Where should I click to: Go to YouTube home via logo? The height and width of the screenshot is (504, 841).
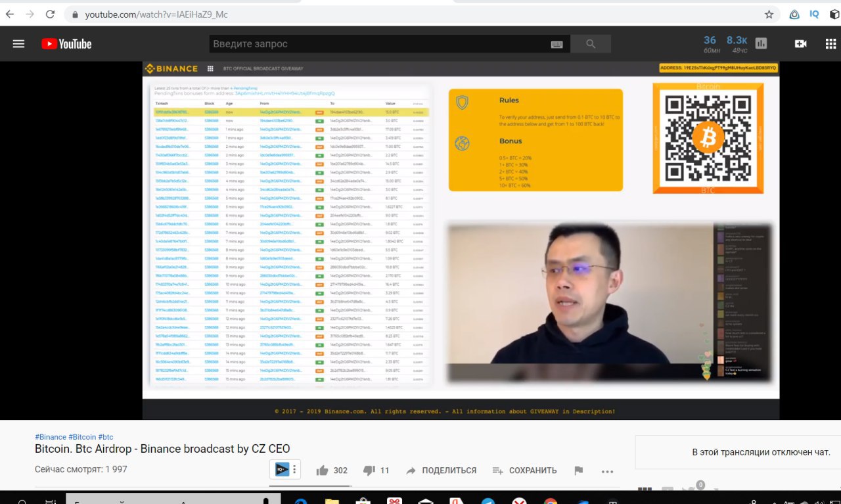point(66,43)
